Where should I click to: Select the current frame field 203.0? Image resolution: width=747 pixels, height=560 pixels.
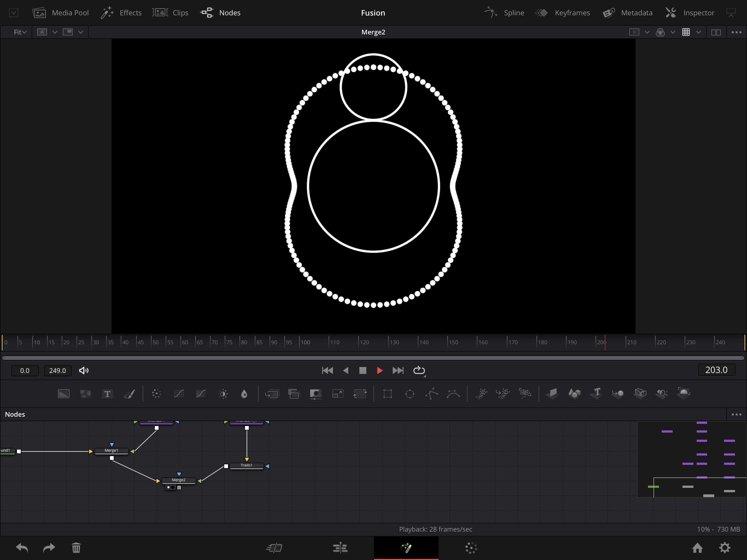coord(716,370)
